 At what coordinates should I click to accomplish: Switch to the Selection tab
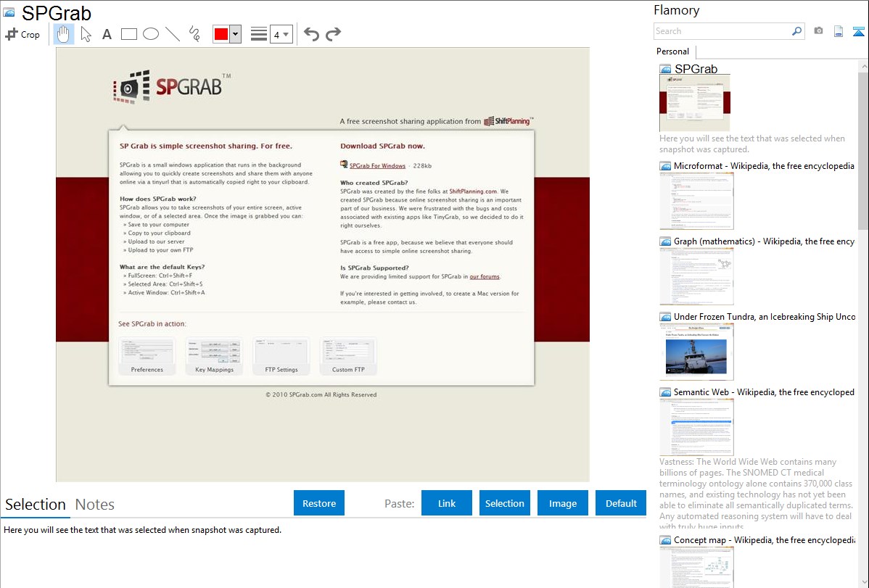point(36,505)
